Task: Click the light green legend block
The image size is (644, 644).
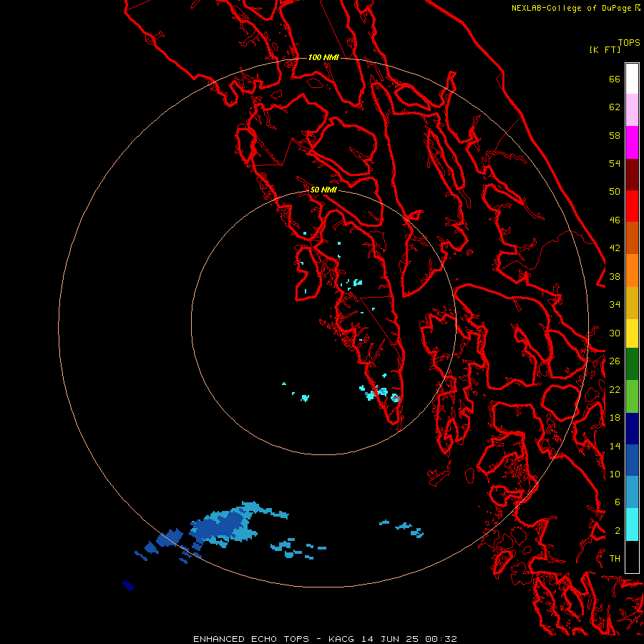Action: click(x=632, y=396)
